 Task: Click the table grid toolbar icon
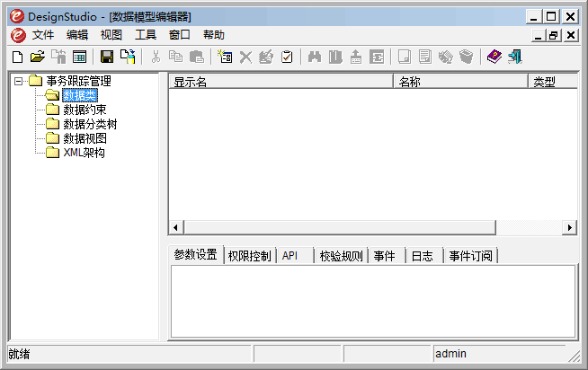[x=79, y=57]
